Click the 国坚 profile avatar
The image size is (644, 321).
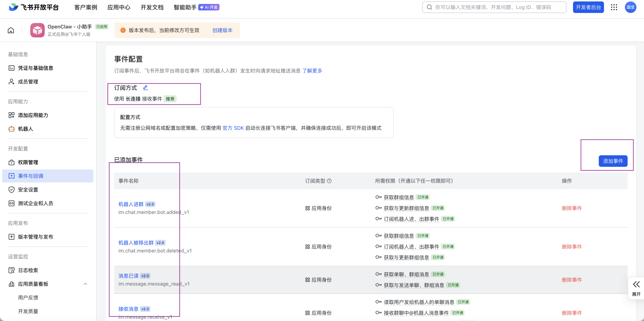[631, 7]
